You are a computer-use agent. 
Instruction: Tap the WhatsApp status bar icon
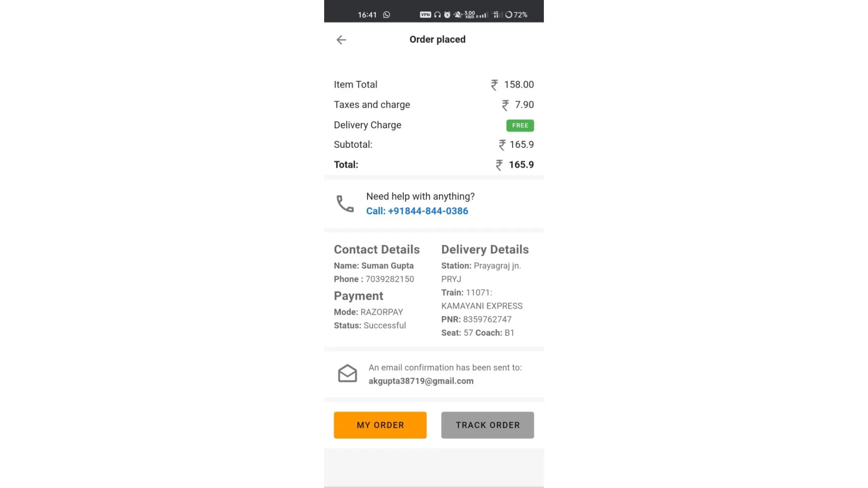click(387, 15)
